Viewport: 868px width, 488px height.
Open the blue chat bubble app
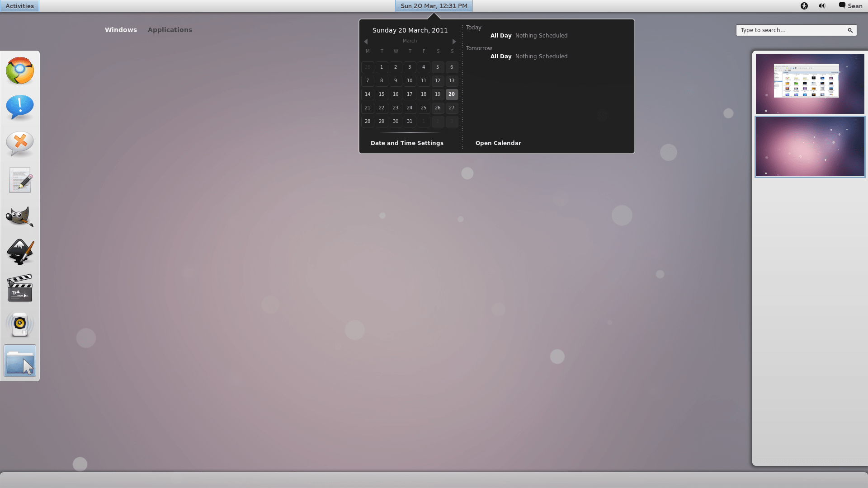point(20,107)
